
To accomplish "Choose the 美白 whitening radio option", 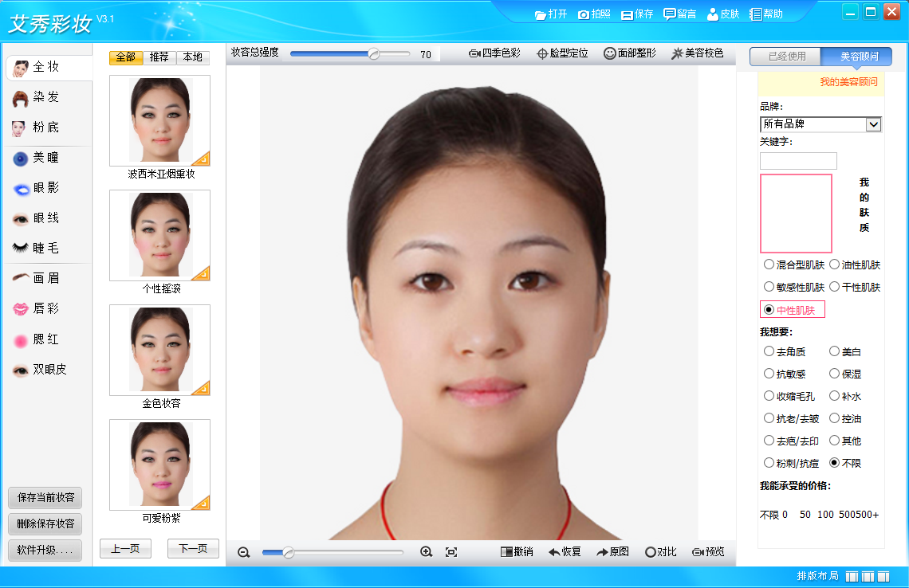I will coord(834,351).
